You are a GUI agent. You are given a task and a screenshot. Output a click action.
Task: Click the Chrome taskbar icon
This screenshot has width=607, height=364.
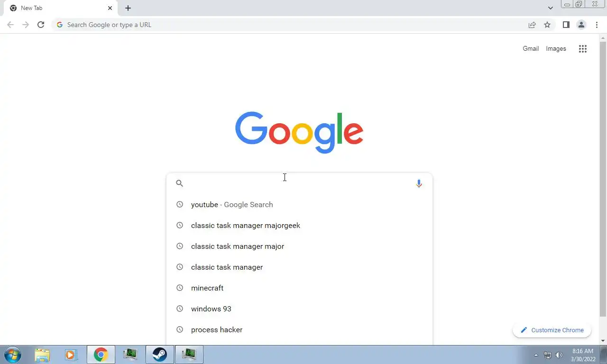[101, 355]
